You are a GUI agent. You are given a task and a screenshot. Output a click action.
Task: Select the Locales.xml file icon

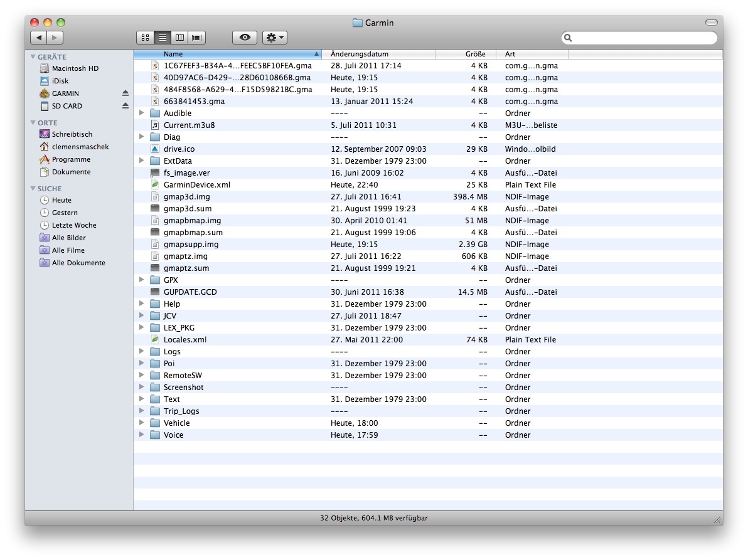pyautogui.click(x=154, y=339)
